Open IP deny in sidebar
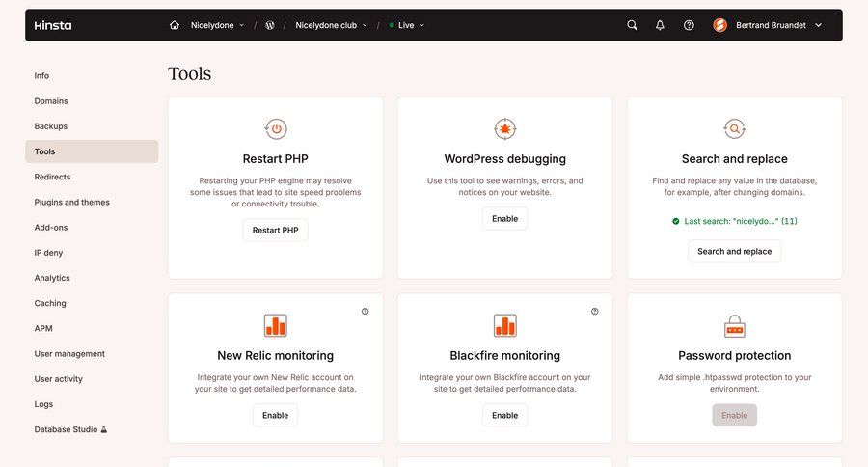This screenshot has height=467, width=868. [49, 253]
